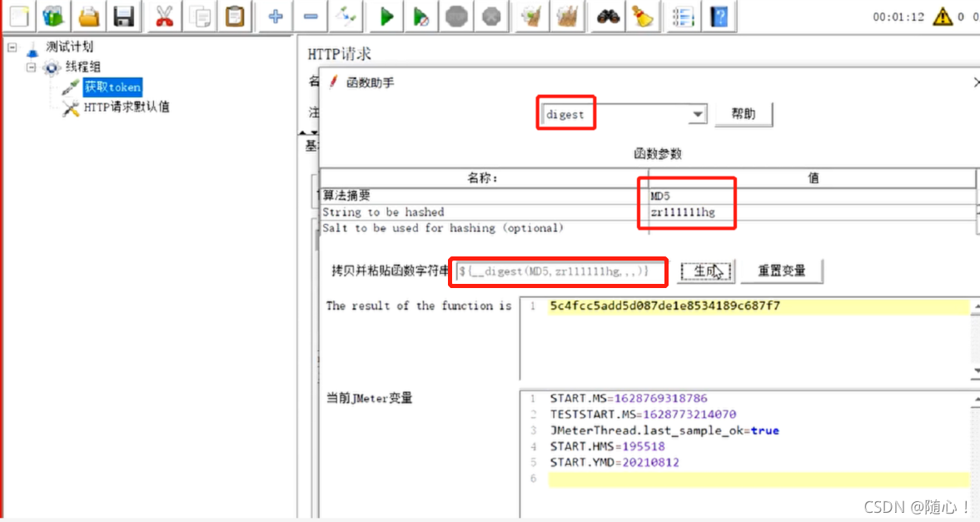
Task: Click the Toggle enable/disable icon
Action: pos(345,16)
